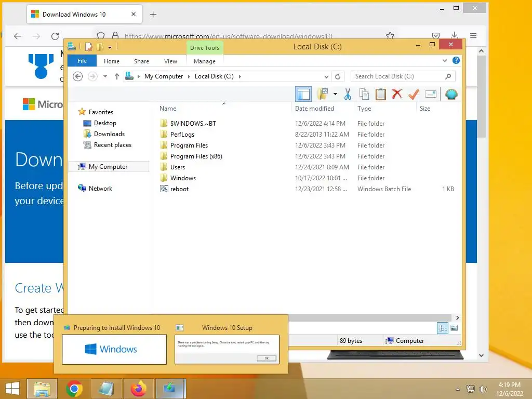Open the File ribbon tab
532x399 pixels.
[x=82, y=61]
